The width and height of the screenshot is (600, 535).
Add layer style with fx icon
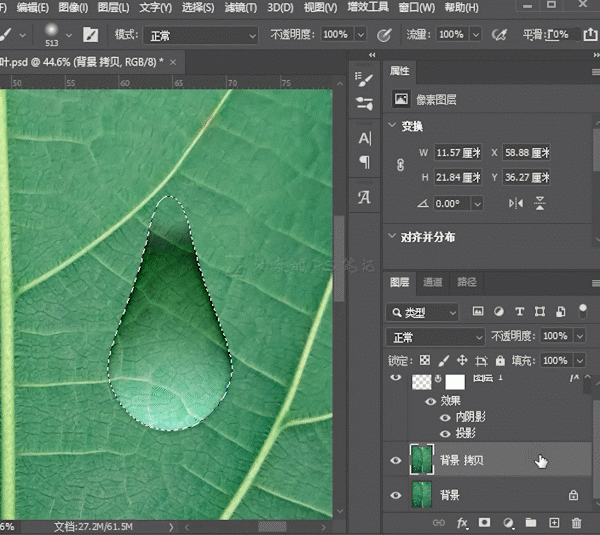coord(462,523)
